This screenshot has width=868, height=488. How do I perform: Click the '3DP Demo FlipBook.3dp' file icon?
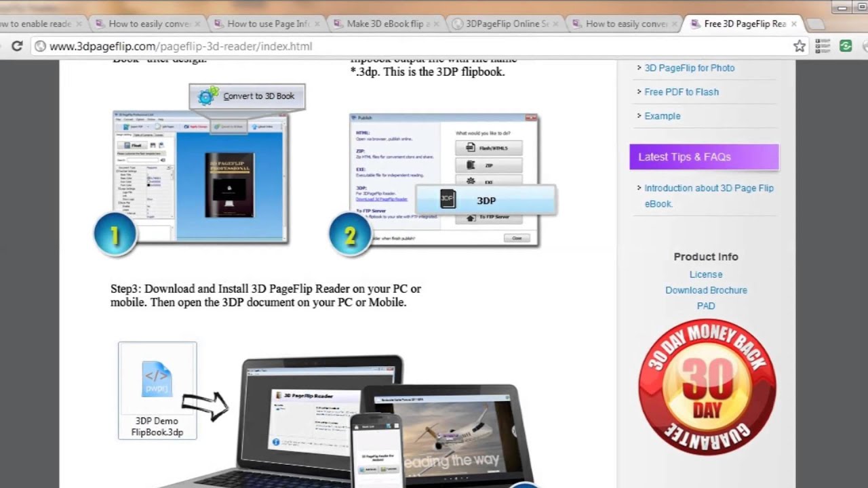click(157, 390)
